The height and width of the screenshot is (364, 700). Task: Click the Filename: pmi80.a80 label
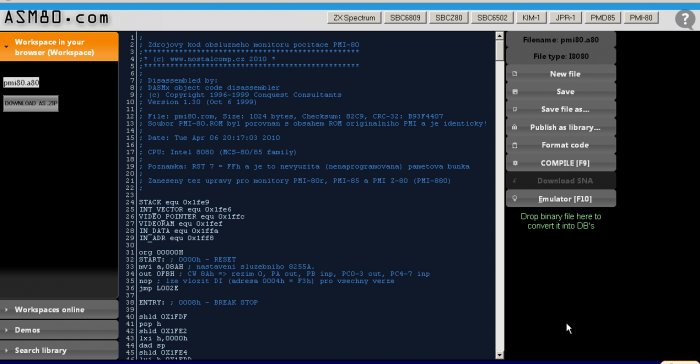click(x=561, y=40)
